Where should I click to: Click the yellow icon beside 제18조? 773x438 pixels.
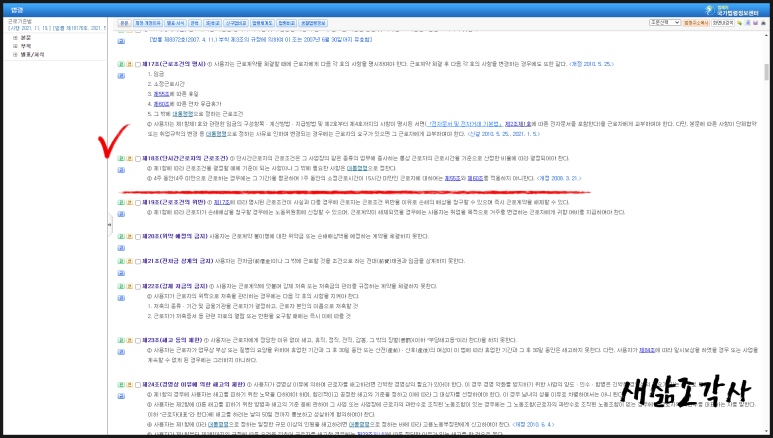(x=129, y=159)
